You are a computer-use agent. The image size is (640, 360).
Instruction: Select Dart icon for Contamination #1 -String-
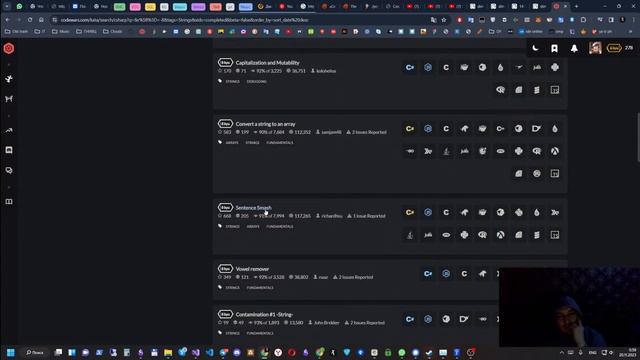(464, 319)
